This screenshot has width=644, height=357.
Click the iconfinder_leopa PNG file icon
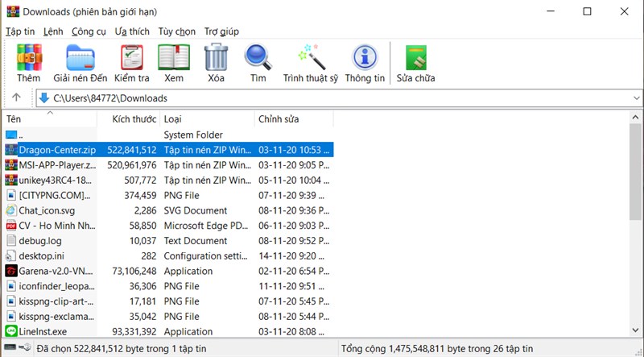pyautogui.click(x=11, y=286)
